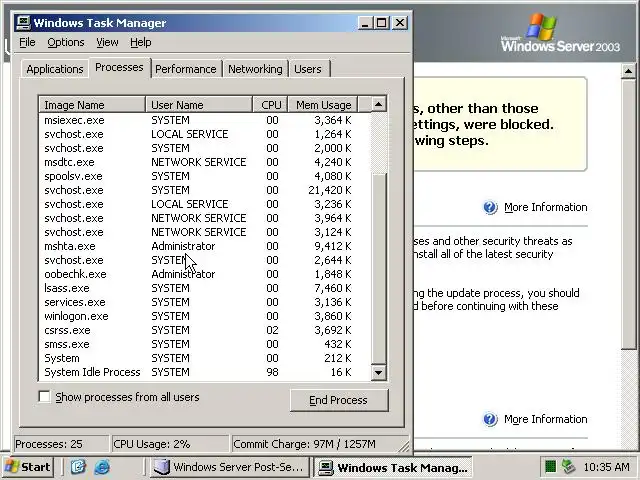
Task: Click the Windows Task Manager taskbar button
Action: tap(394, 467)
